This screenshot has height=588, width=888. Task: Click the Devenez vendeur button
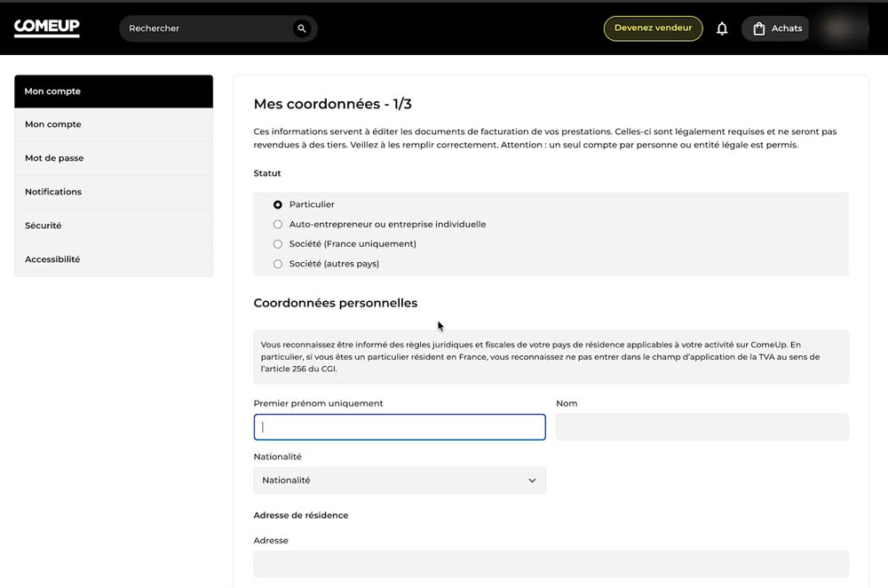[653, 28]
